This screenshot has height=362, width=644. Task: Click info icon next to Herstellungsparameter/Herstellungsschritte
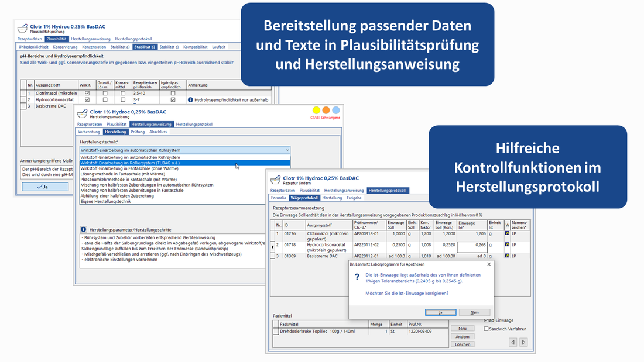83,230
